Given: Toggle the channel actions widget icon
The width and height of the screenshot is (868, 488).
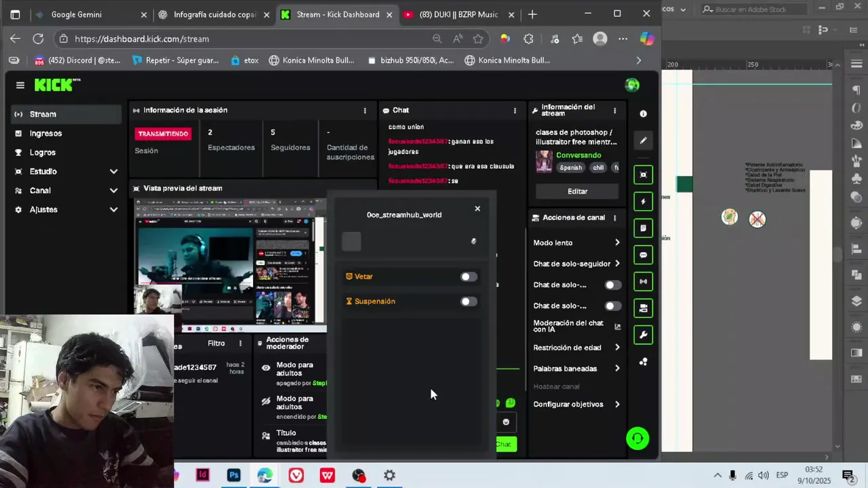Looking at the screenshot, I should [643, 308].
